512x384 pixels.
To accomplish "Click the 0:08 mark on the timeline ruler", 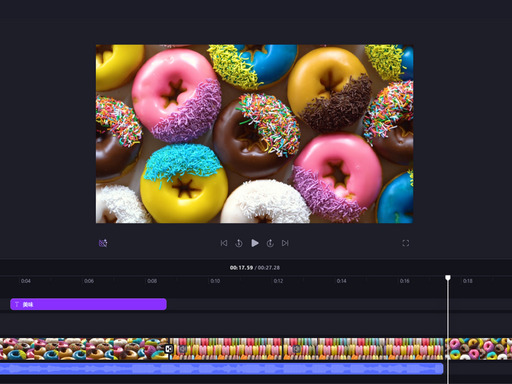I will pyautogui.click(x=152, y=281).
